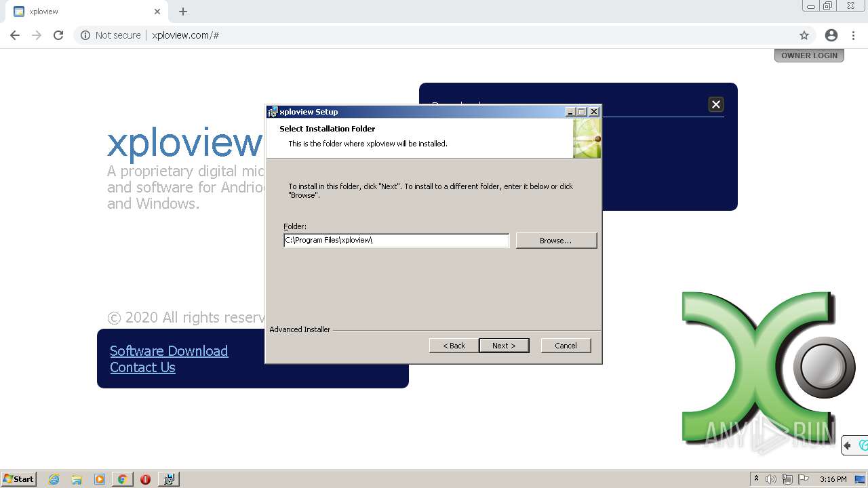Close the xploview Setup dialog

point(594,112)
